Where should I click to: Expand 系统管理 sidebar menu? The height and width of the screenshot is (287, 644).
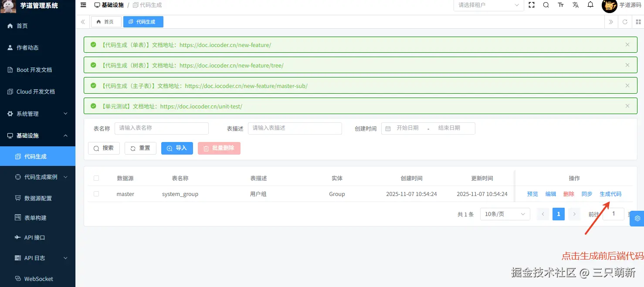click(37, 114)
